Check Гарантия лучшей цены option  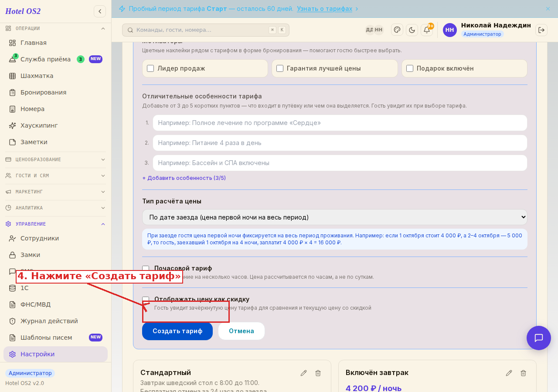point(280,68)
